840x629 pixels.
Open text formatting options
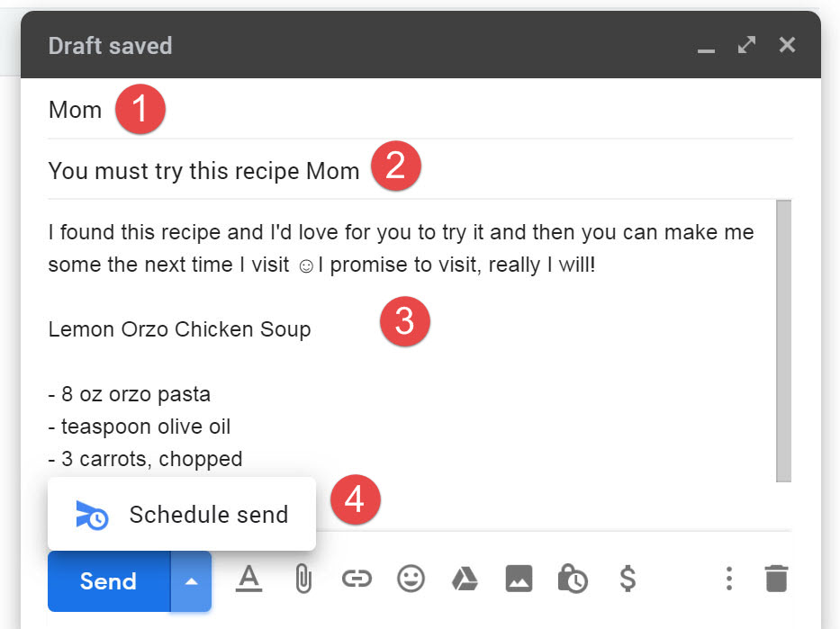(249, 580)
